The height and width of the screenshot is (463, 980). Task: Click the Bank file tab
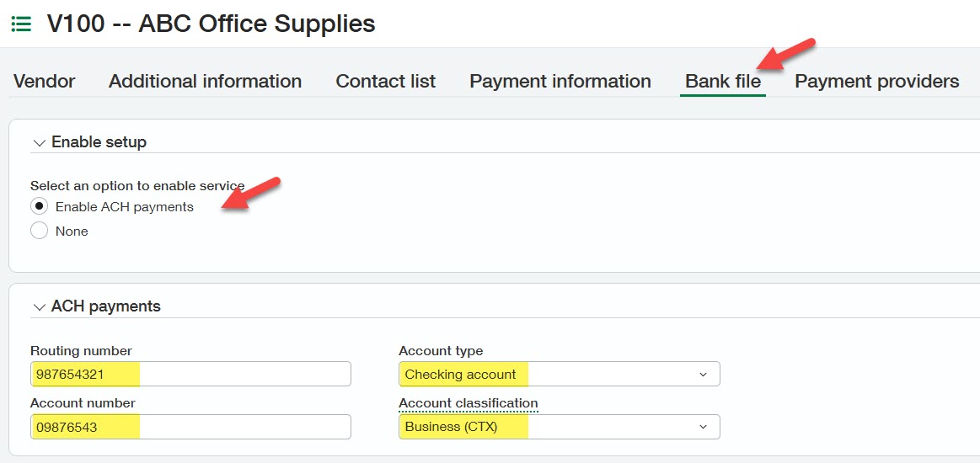click(722, 82)
